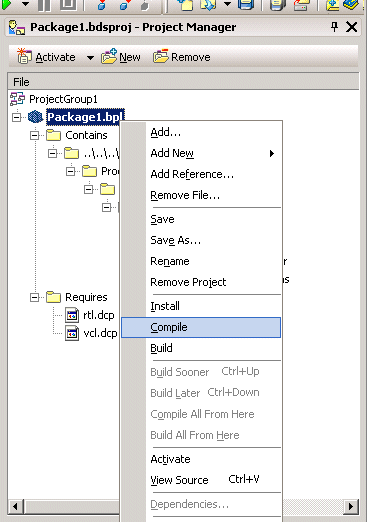Click the left arrow of horizontal scrollbar
Screen dimensions: 367x522
tap(15, 507)
